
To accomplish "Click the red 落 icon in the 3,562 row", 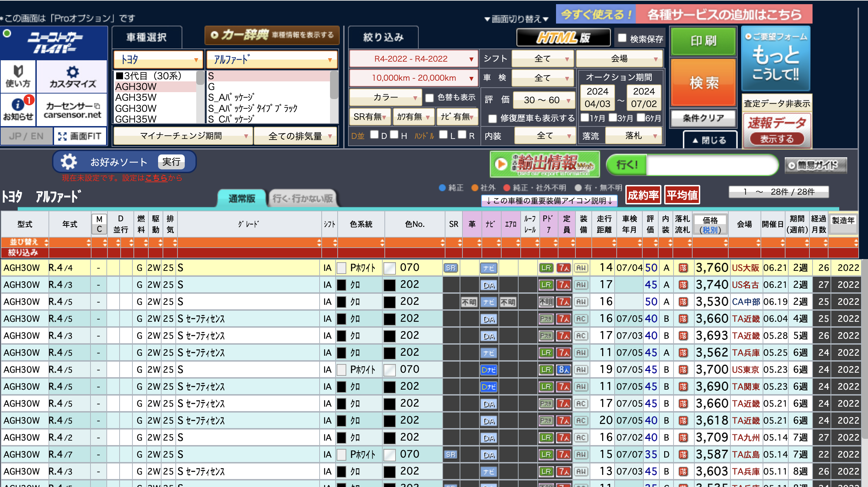I will point(683,353).
